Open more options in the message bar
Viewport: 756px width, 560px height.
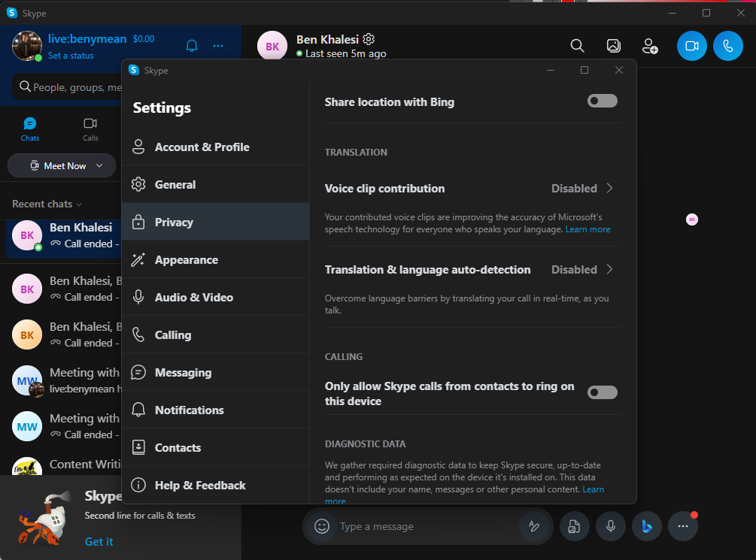pos(682,526)
